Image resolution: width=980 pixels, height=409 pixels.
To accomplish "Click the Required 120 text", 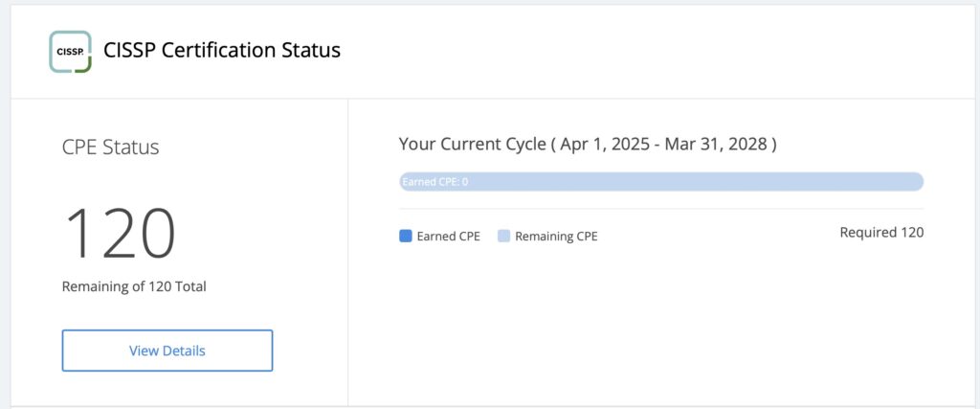I will pos(881,233).
